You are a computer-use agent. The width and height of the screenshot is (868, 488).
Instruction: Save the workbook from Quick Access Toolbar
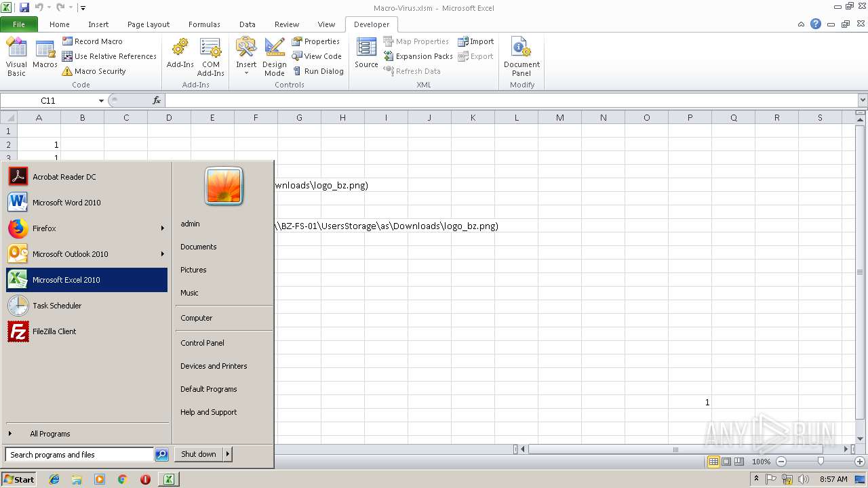pyautogui.click(x=24, y=7)
